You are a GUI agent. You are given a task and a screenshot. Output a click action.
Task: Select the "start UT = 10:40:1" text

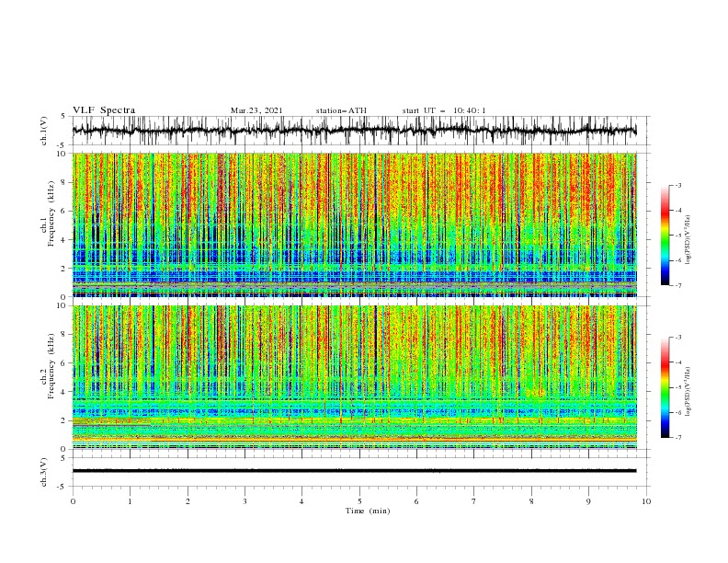pyautogui.click(x=444, y=110)
